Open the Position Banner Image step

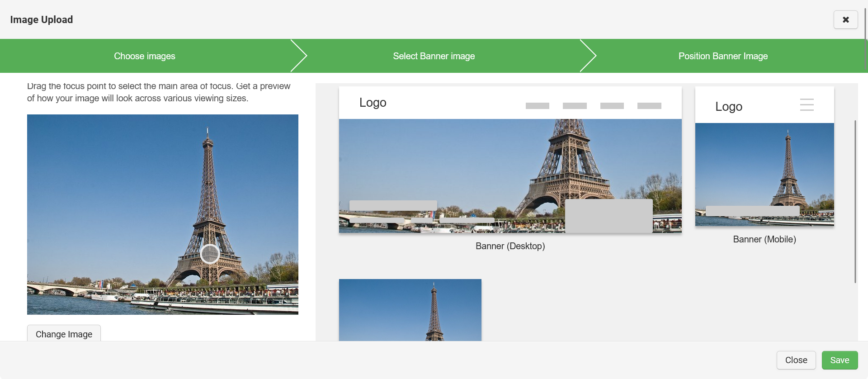click(723, 56)
